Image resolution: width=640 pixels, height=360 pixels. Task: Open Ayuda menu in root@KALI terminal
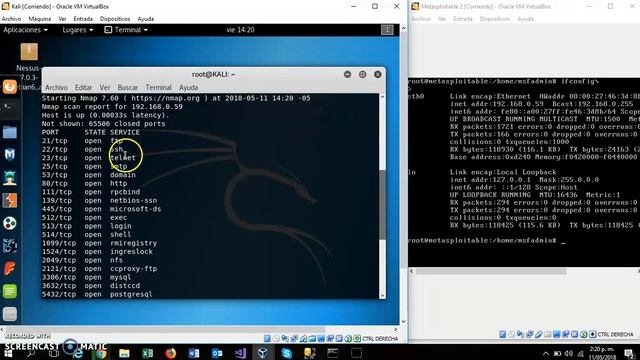point(188,87)
